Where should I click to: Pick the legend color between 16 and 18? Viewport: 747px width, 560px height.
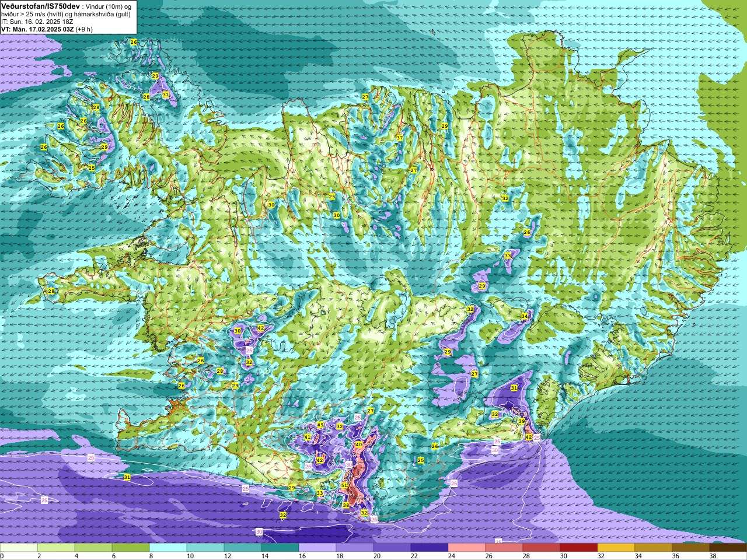click(x=317, y=548)
